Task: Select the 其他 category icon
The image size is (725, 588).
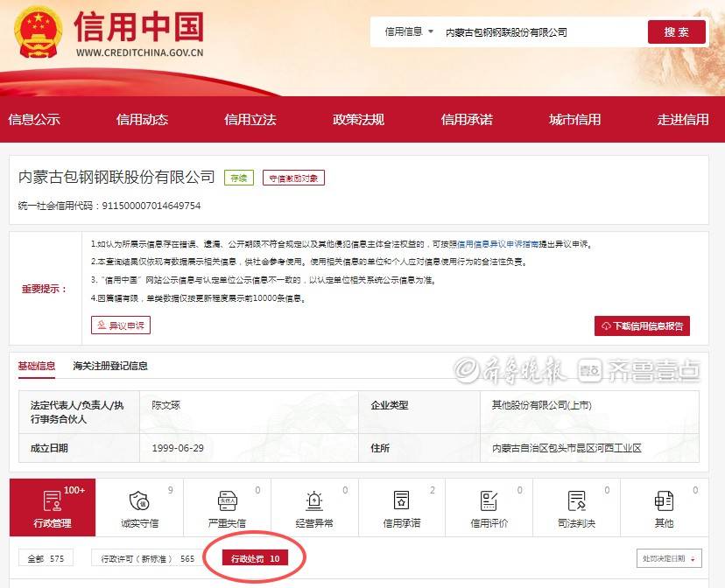Action: point(664,500)
